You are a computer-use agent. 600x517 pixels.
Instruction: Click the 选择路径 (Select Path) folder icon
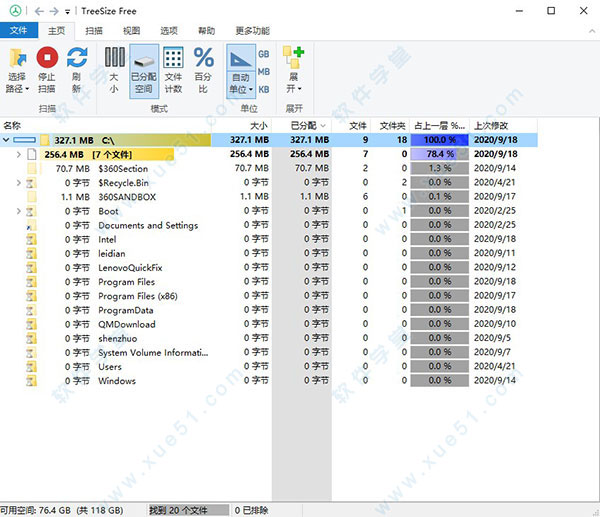[18, 59]
